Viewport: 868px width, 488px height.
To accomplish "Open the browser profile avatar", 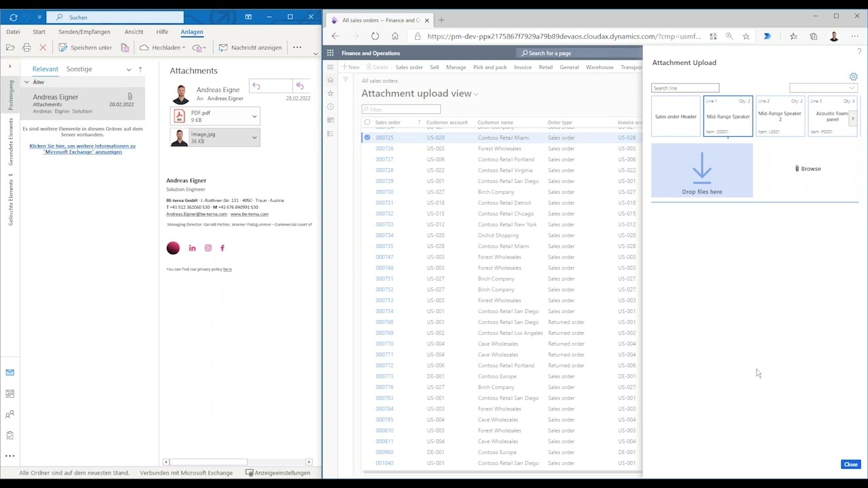I will 834,37.
